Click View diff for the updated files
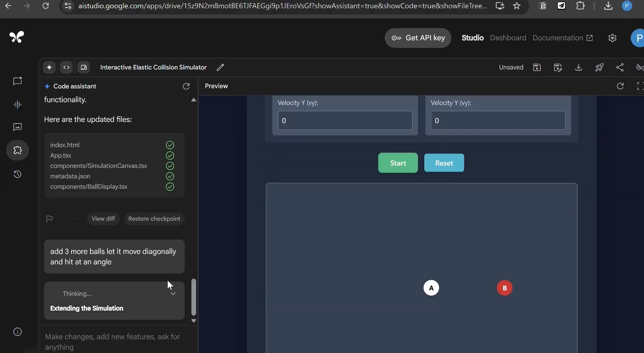644x353 pixels. 103,218
